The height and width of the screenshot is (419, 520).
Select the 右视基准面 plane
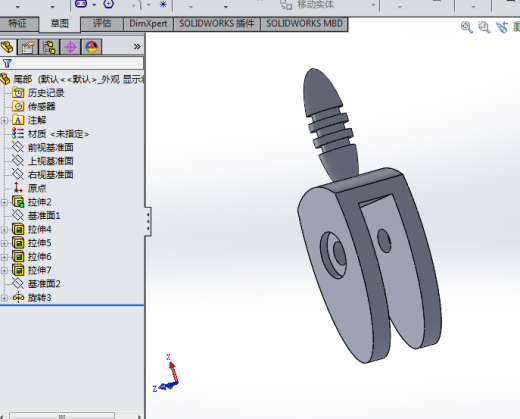[x=50, y=175]
